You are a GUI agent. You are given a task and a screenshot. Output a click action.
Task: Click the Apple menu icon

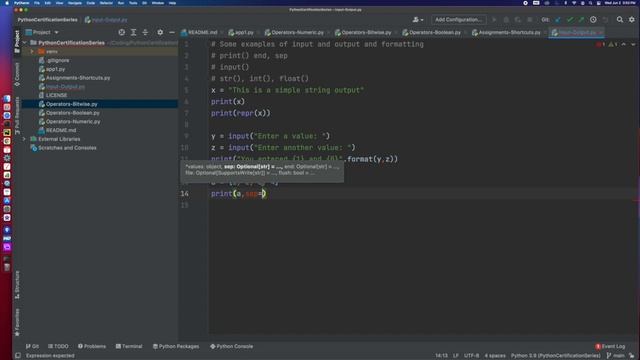click(x=7, y=3)
